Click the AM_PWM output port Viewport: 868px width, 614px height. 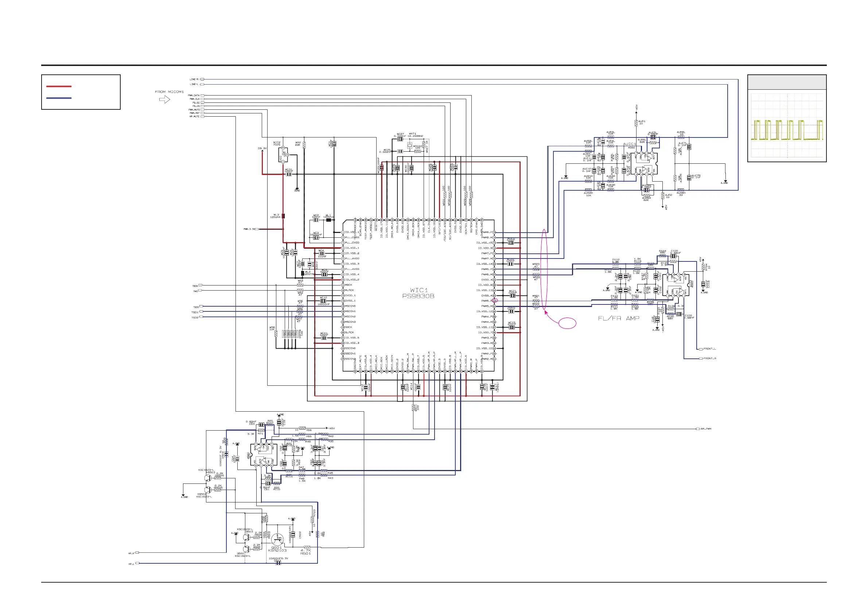click(x=698, y=429)
